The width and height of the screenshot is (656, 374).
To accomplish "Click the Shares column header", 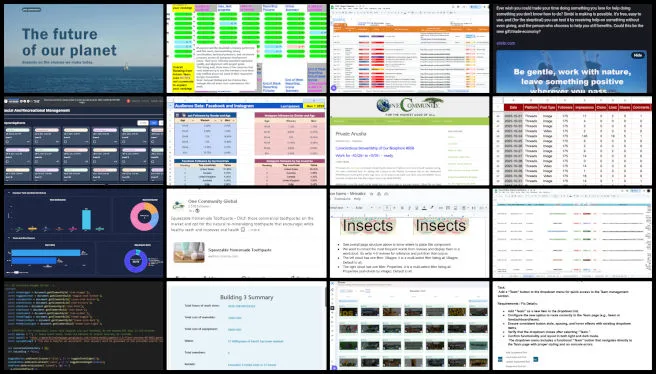I will click(625, 108).
